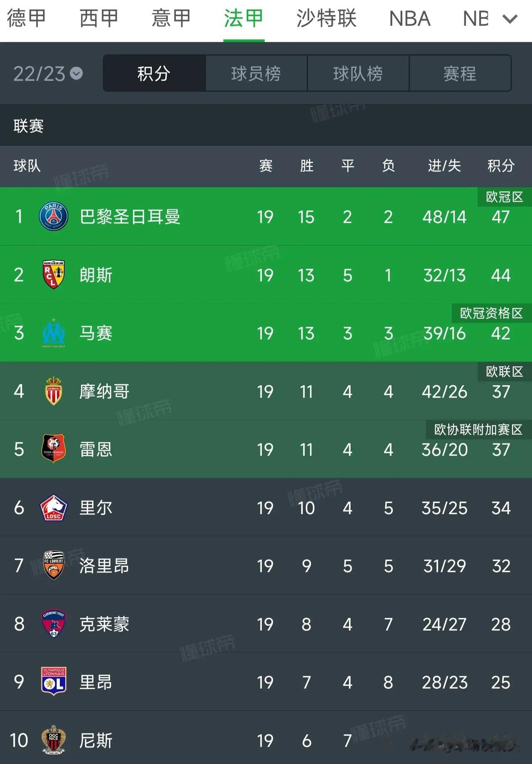Open the 赛程 schedule tab
The image size is (532, 764).
[x=460, y=74]
